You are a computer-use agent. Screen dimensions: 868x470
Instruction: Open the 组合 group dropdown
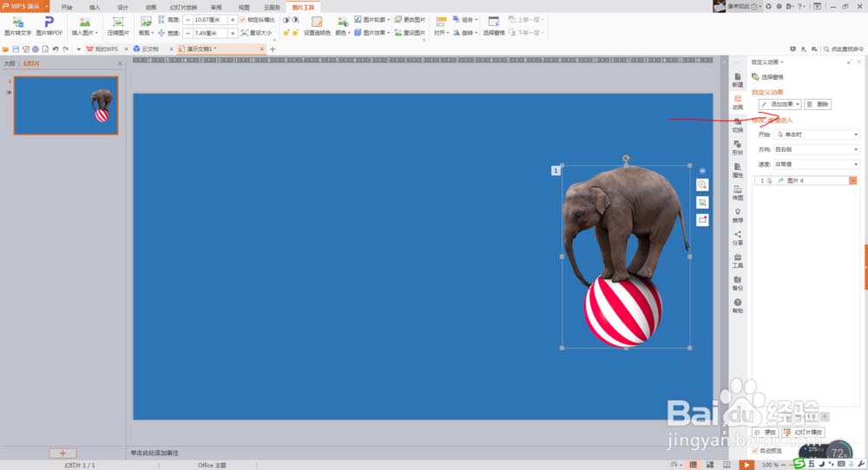coord(465,20)
